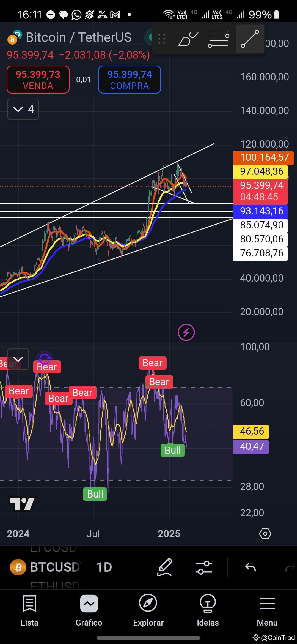Tap the COMPRA buy button
This screenshot has height=644, width=297.
[130, 80]
